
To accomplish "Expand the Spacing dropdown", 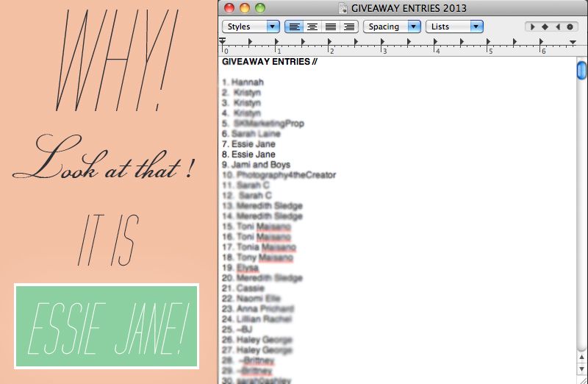I will point(392,26).
